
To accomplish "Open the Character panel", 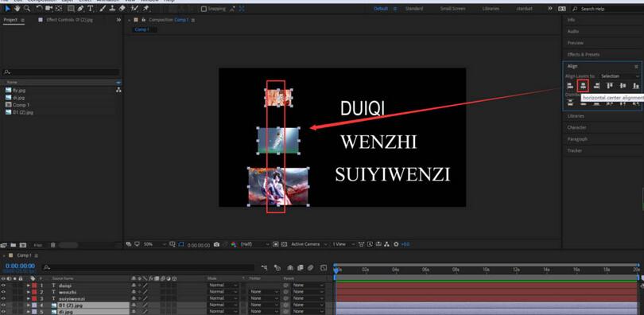I will tap(576, 127).
